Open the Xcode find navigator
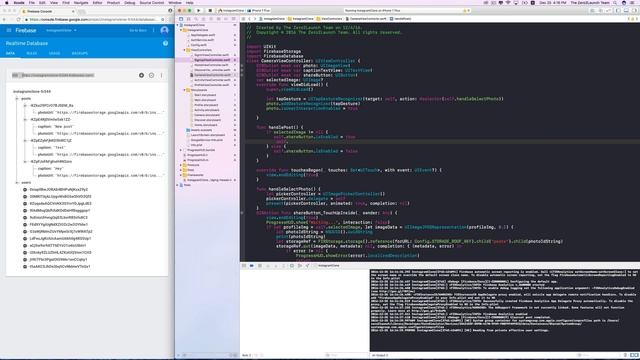This screenshot has height=360, width=640. 196,19
